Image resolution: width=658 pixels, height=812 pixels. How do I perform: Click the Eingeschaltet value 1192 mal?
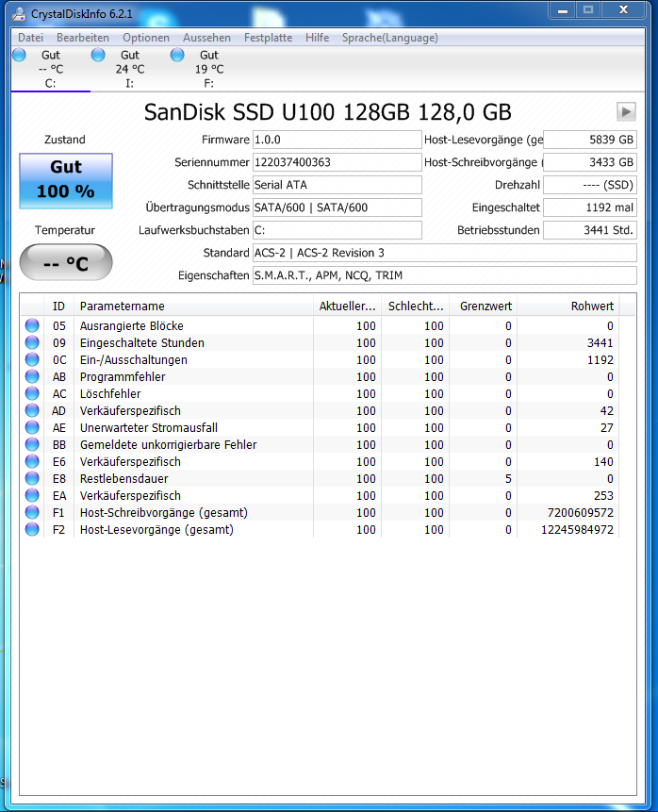590,207
